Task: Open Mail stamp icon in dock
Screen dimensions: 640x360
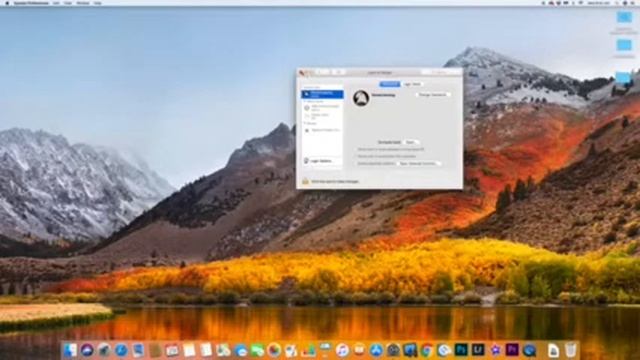Action: click(x=138, y=350)
